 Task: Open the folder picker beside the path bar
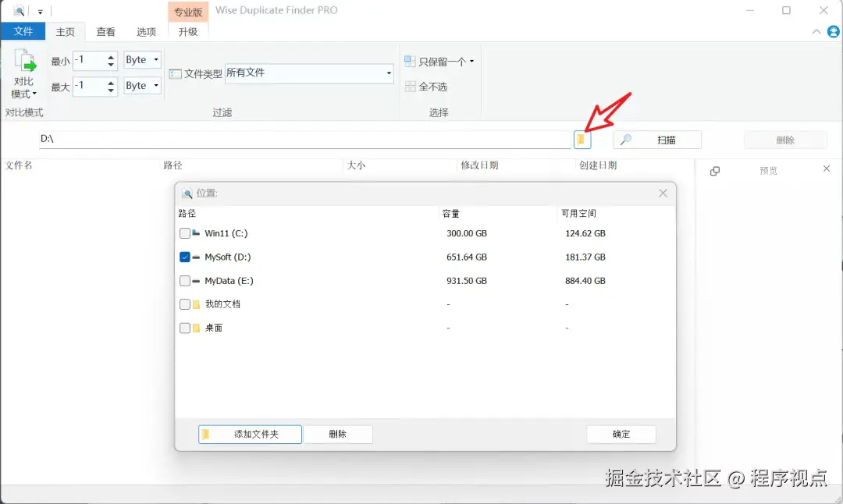click(582, 138)
